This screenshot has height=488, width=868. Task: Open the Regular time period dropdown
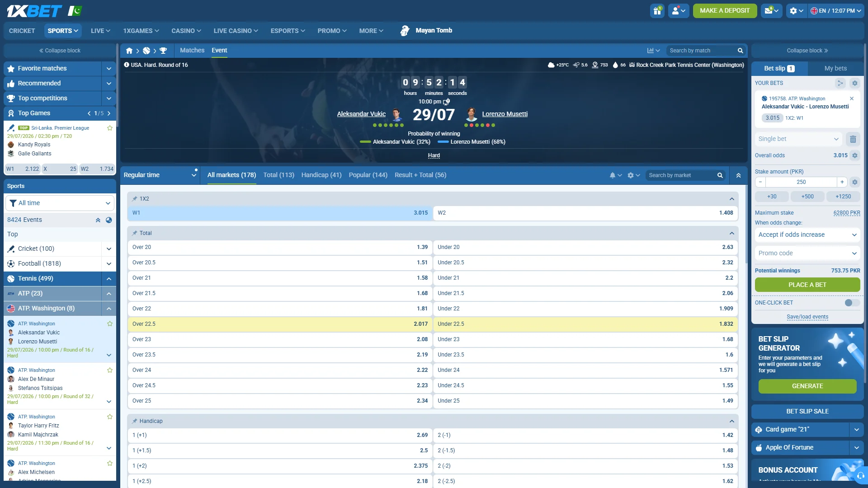160,175
